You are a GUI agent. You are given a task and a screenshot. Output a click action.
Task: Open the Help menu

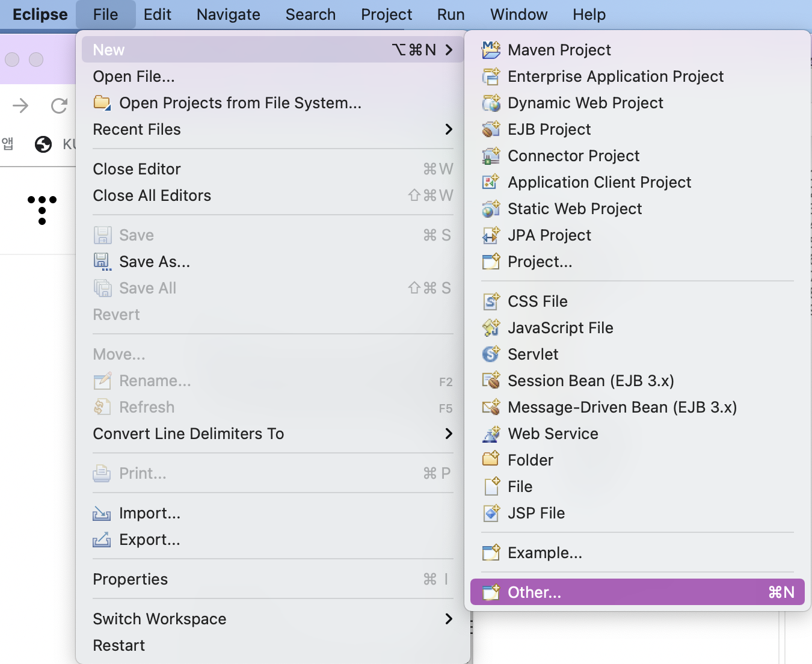pos(589,14)
